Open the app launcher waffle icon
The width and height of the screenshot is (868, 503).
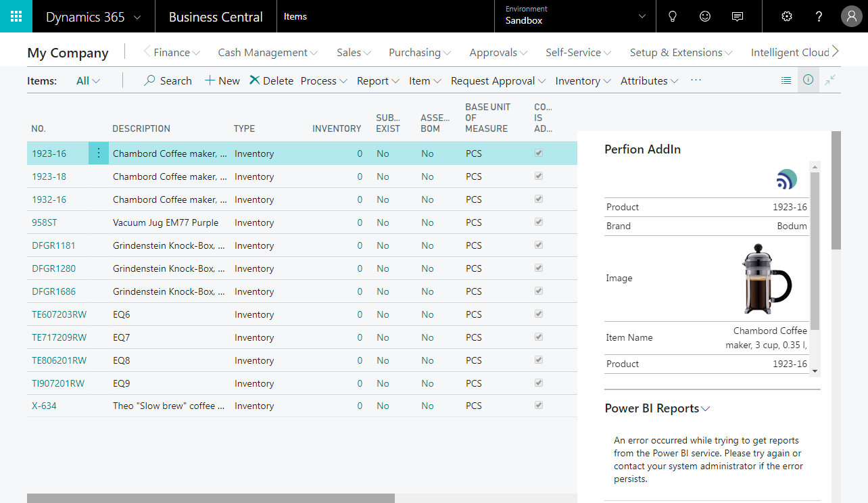pyautogui.click(x=16, y=16)
